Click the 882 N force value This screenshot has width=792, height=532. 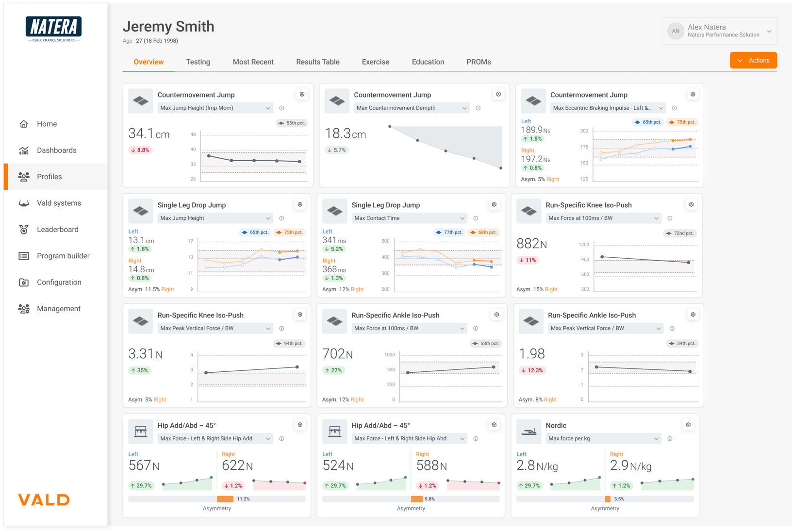click(532, 244)
